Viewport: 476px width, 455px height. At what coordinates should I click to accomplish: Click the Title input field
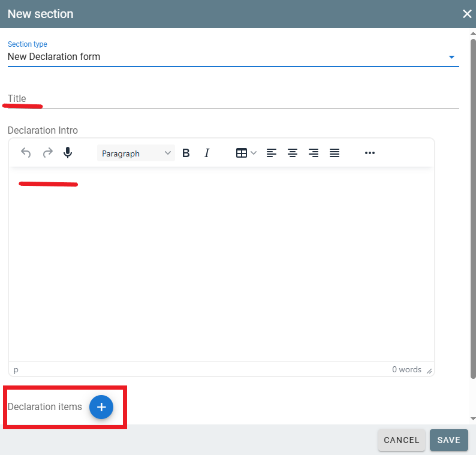click(x=233, y=100)
